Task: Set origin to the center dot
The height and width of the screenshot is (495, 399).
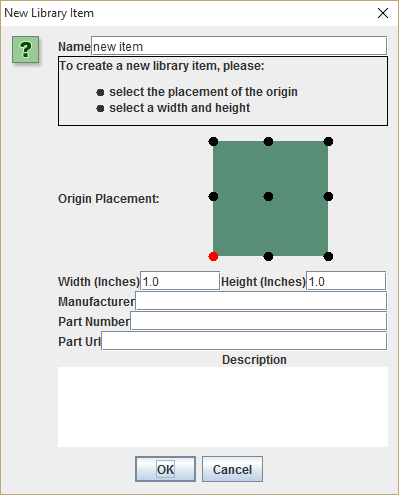Action: (268, 197)
